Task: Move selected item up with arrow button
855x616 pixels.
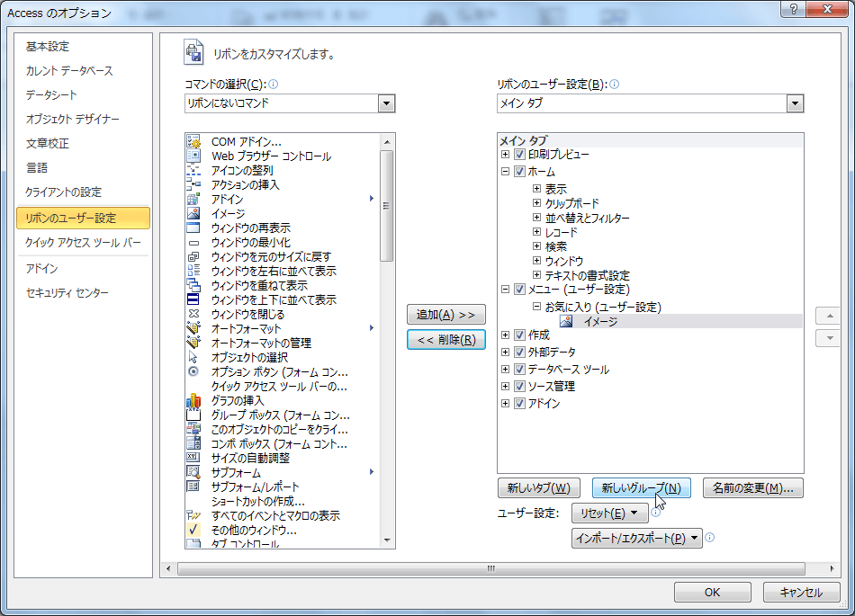Action: tap(830, 316)
